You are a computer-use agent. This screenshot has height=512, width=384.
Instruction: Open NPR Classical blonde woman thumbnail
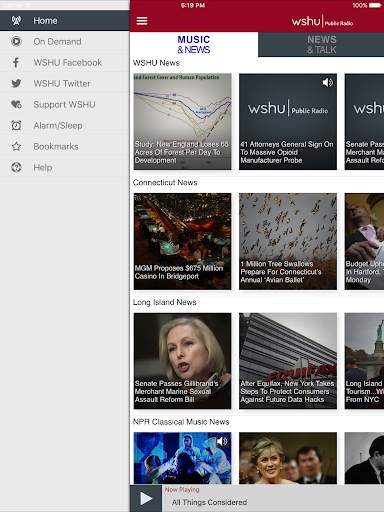tap(288, 458)
